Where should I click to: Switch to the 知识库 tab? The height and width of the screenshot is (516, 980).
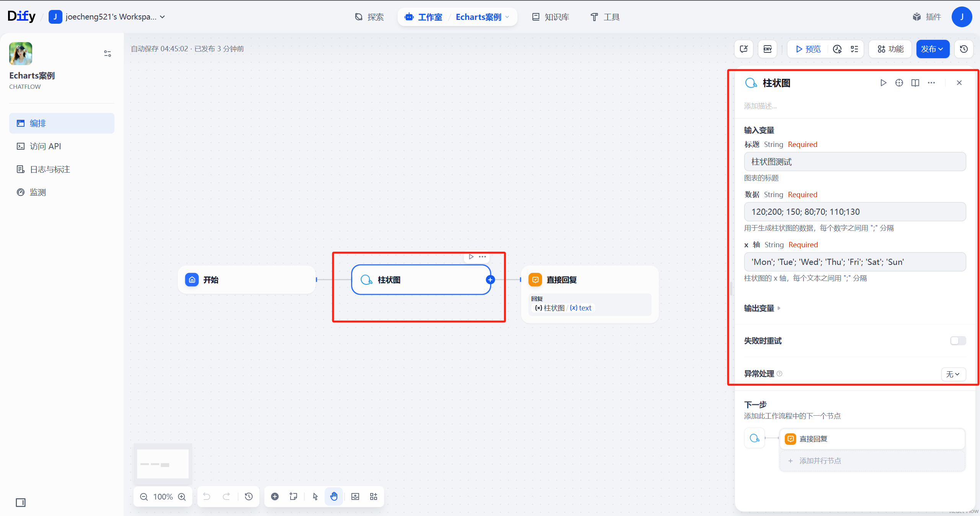click(550, 17)
